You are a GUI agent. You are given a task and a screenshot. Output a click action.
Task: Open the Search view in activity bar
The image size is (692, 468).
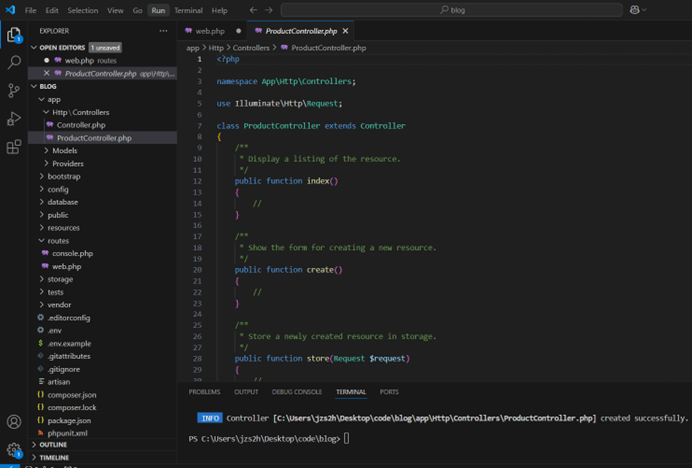tap(14, 62)
